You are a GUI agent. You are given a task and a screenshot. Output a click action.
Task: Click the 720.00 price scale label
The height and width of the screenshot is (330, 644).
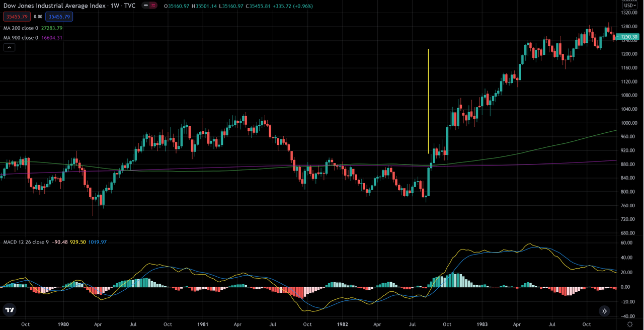629,219
